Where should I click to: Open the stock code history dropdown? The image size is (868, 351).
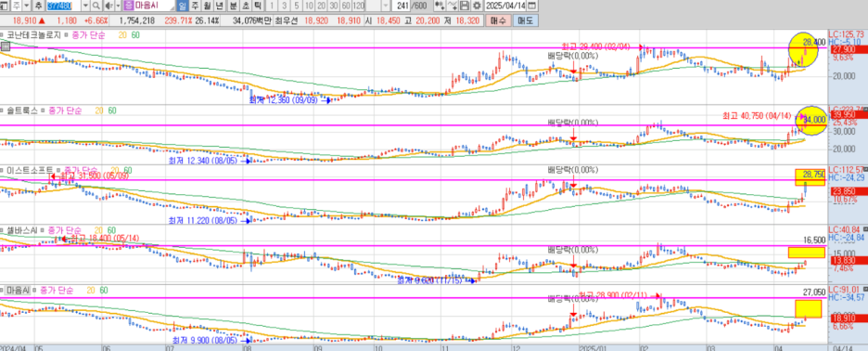click(x=85, y=6)
